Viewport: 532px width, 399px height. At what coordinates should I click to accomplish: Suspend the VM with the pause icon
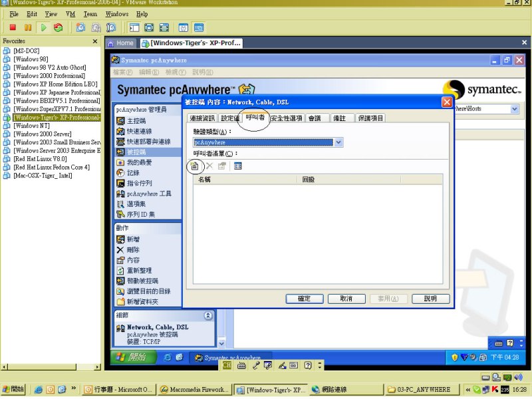pos(28,27)
